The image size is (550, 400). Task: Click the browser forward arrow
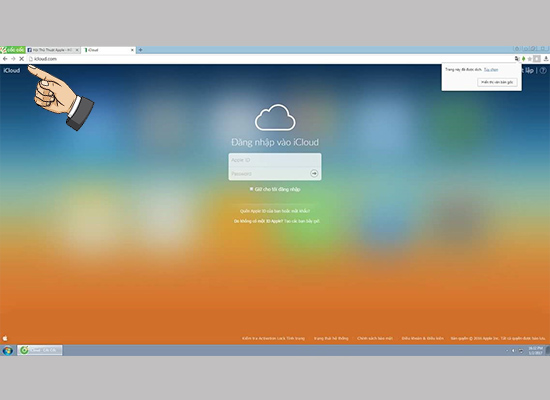[x=13, y=59]
